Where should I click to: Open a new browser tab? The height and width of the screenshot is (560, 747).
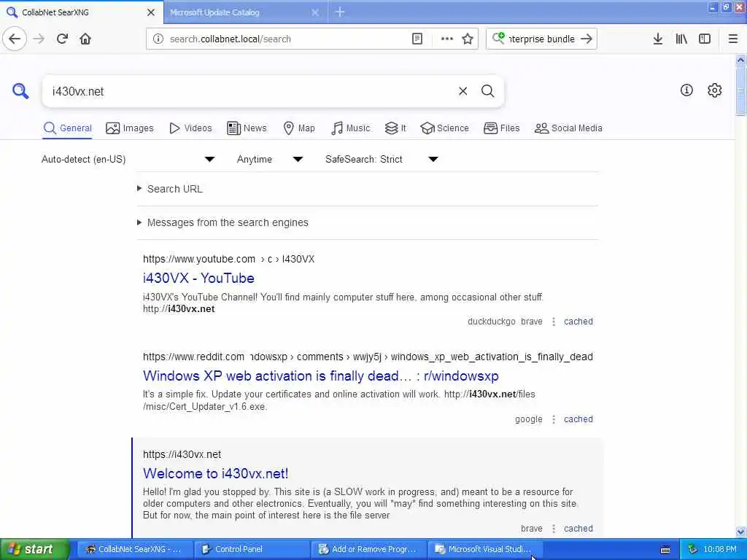pos(340,12)
